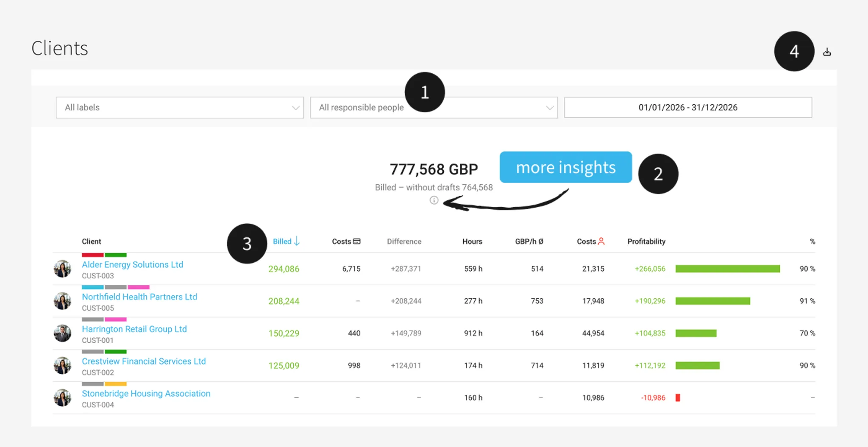
Task: Click profitability value -10,986
Action: [653, 397]
